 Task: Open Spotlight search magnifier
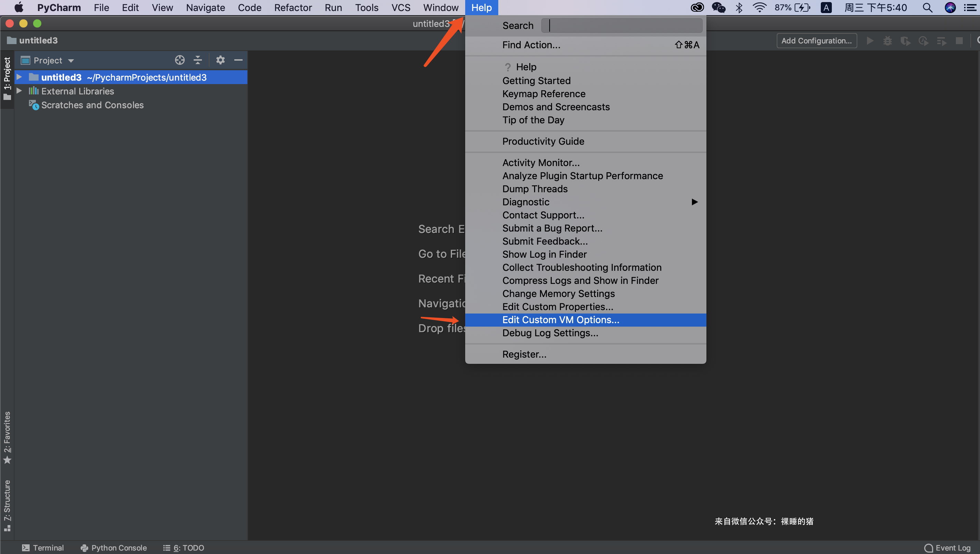click(x=927, y=8)
